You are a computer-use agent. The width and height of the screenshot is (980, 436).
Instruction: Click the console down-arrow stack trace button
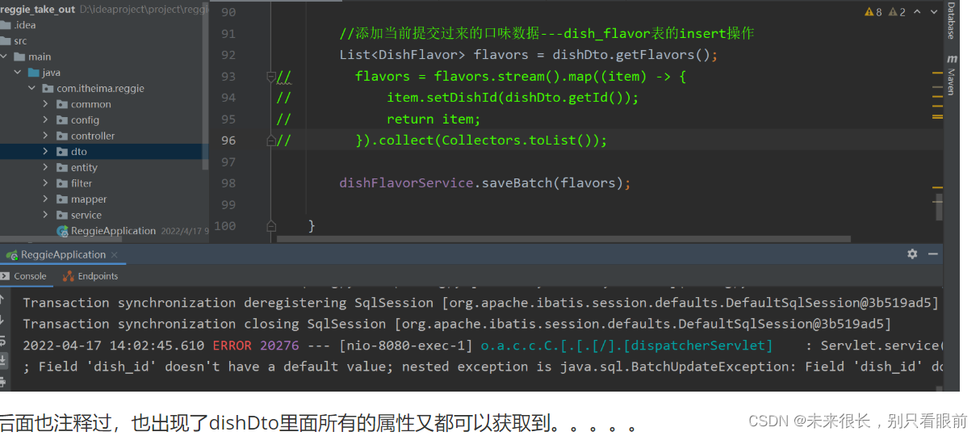pos(3,320)
